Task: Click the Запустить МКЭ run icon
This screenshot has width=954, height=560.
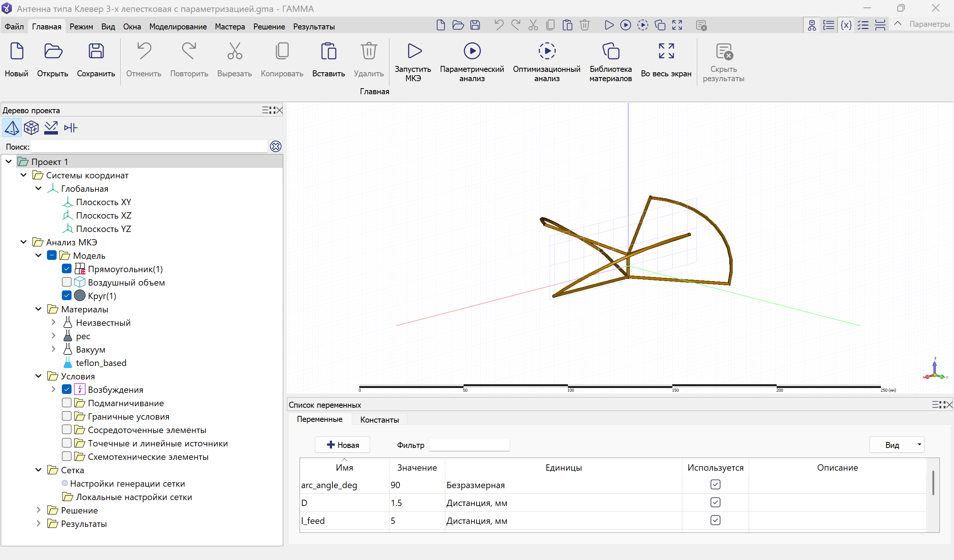Action: coord(414,51)
